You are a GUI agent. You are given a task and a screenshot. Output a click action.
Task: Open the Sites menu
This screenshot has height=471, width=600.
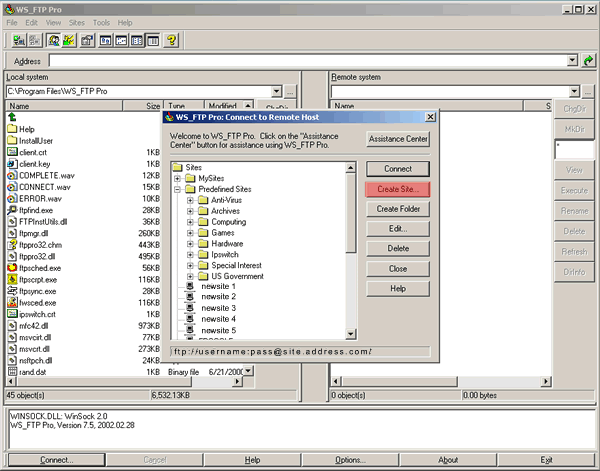click(x=77, y=23)
